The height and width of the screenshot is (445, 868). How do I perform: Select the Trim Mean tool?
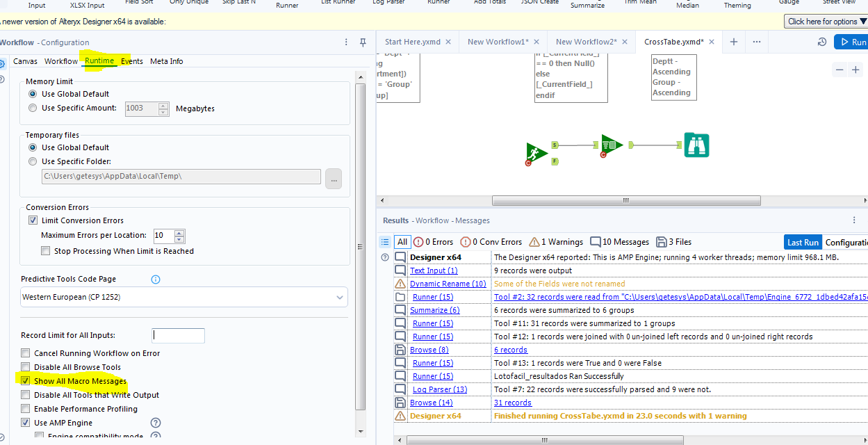click(639, 3)
